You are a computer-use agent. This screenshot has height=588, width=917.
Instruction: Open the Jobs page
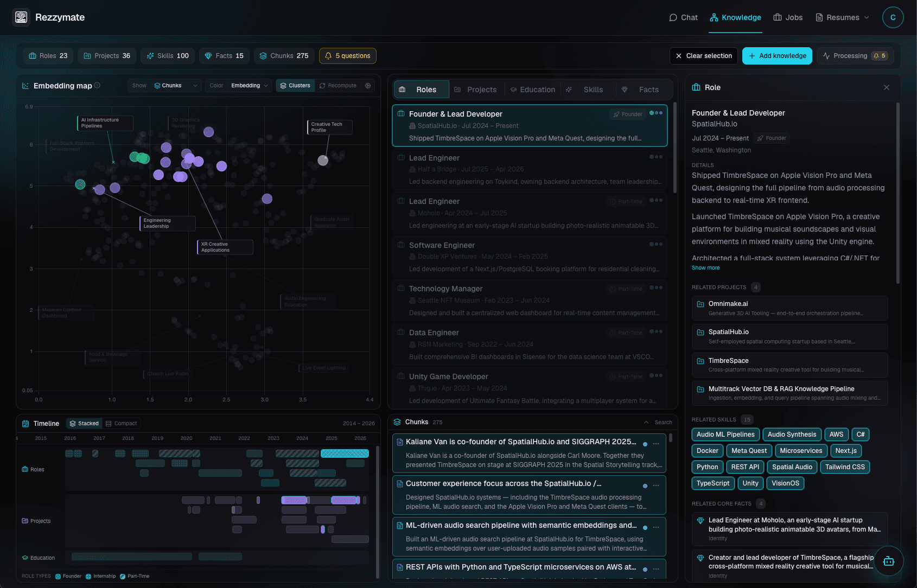click(788, 17)
